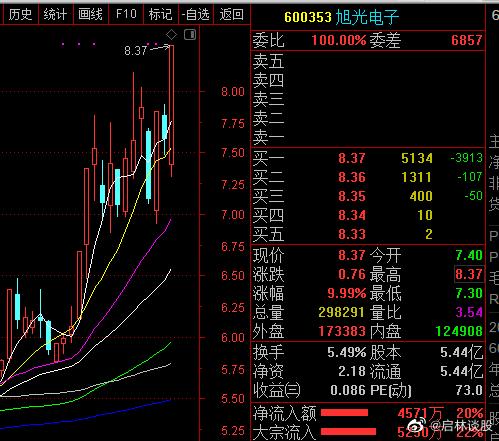499x441 pixels.
Task: Select 卖一 row label
Action: 268,137
